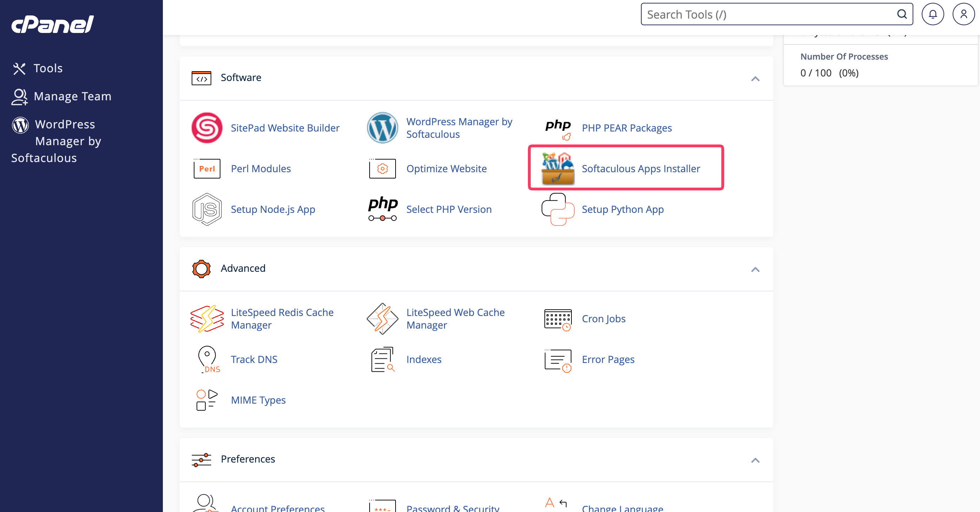The image size is (980, 512).
Task: Click the Select PHP Version icon
Action: [383, 209]
